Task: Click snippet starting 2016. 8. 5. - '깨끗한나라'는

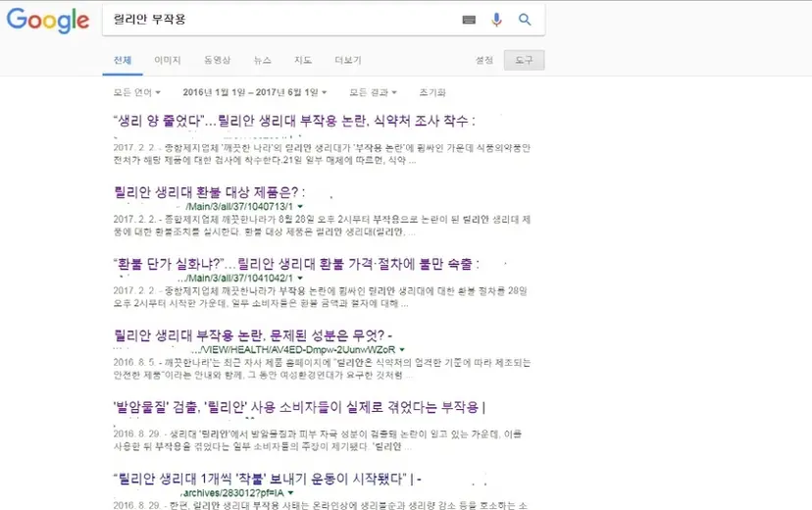Action: click(x=322, y=369)
